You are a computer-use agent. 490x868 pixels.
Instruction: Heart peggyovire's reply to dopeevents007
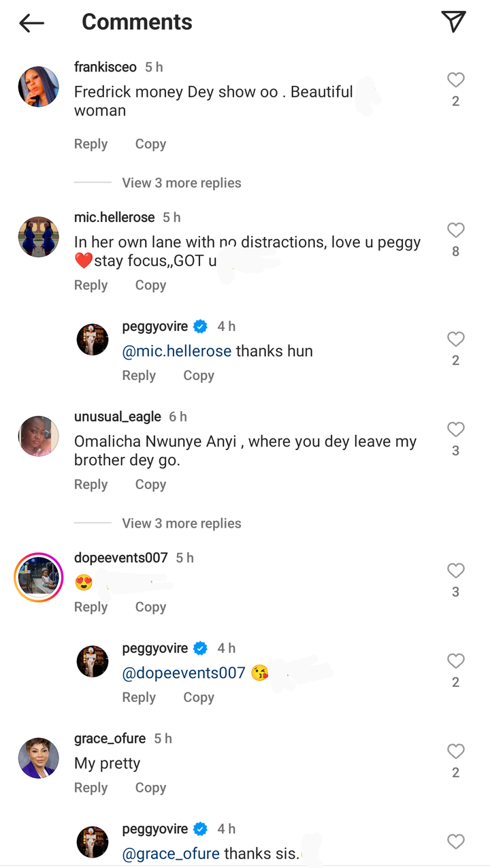coord(455,661)
